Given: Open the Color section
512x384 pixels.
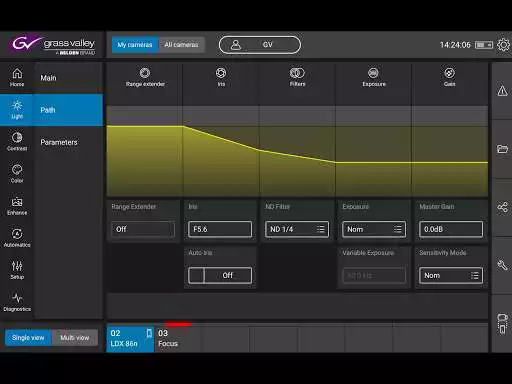Looking at the screenshot, I should (17, 174).
